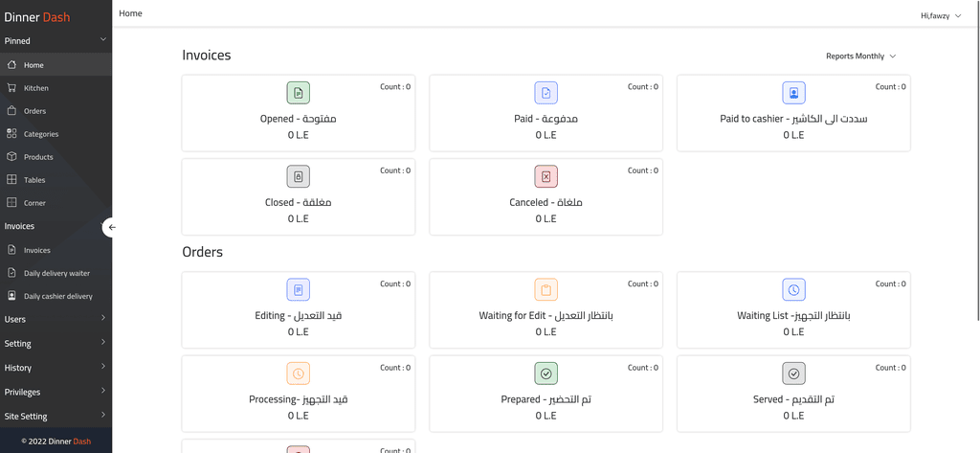The width and height of the screenshot is (980, 453).
Task: Open Daily delivery waiter menu label
Action: [x=56, y=273]
